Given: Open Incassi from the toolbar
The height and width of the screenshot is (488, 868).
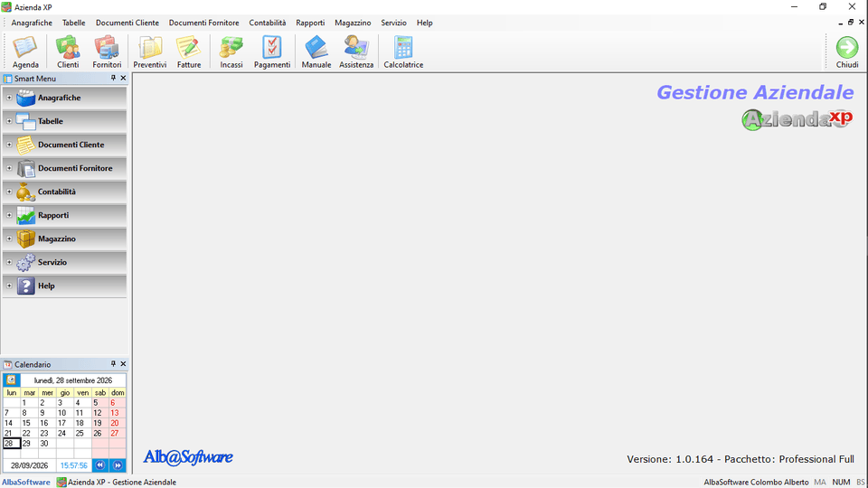Looking at the screenshot, I should tap(231, 52).
